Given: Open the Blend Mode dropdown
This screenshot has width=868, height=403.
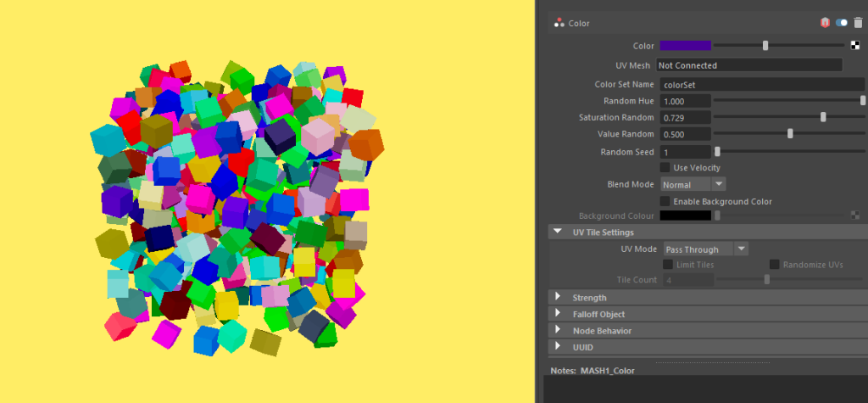Looking at the screenshot, I should (x=693, y=184).
